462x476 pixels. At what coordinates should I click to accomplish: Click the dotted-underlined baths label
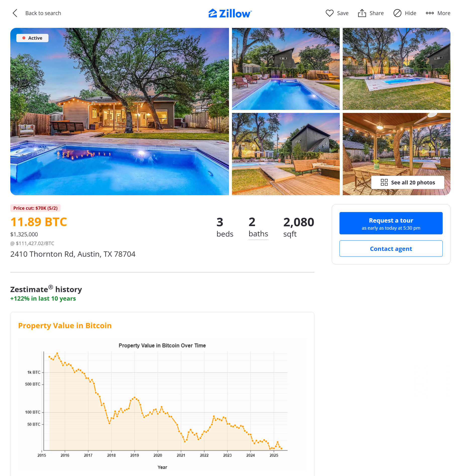[x=258, y=234]
